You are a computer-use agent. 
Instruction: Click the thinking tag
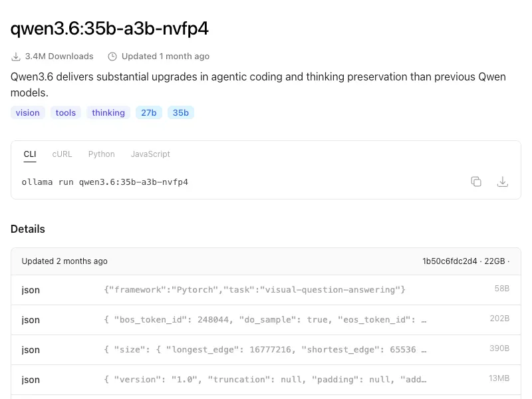pyautogui.click(x=108, y=112)
